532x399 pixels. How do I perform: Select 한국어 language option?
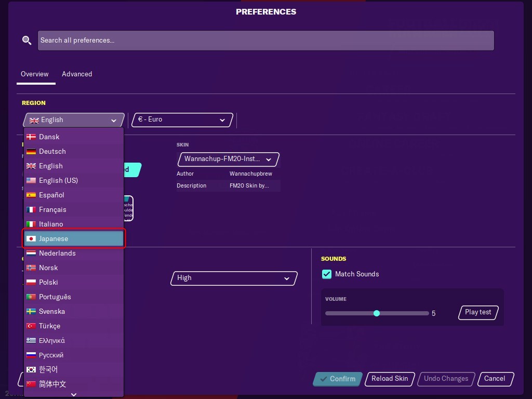pyautogui.click(x=74, y=369)
